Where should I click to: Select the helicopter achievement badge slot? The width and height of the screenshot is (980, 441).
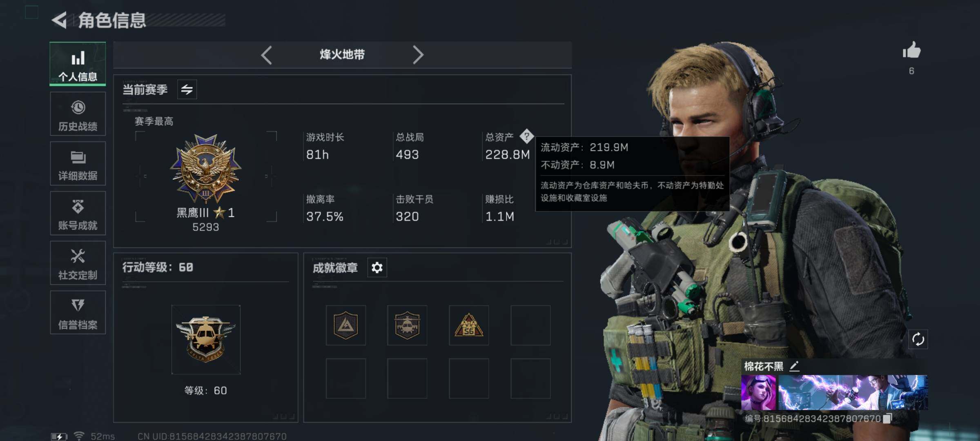(x=407, y=325)
